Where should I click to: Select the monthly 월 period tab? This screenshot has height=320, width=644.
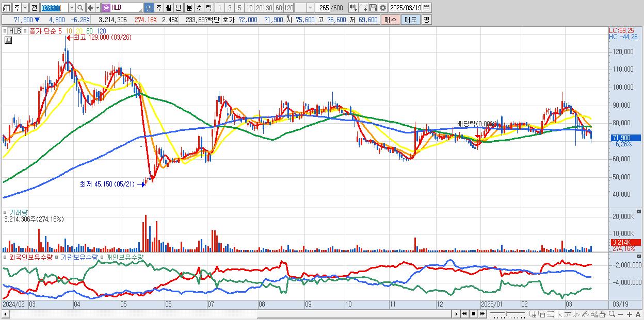(x=168, y=8)
